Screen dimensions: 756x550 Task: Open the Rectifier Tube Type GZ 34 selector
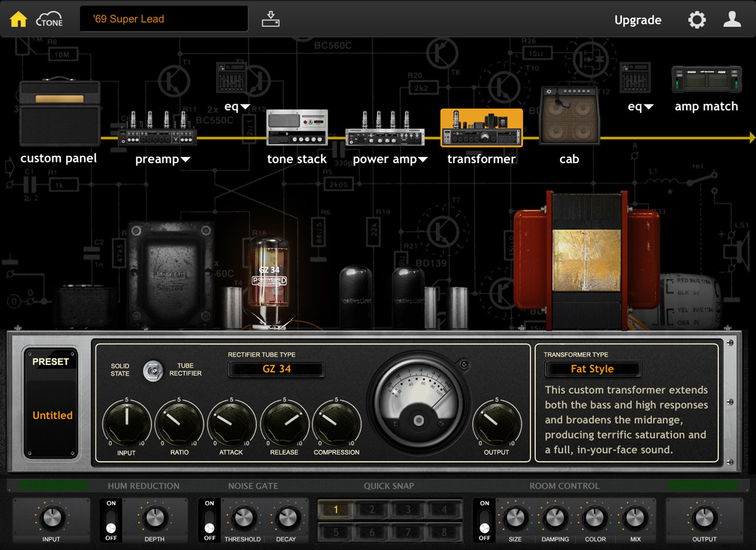277,369
